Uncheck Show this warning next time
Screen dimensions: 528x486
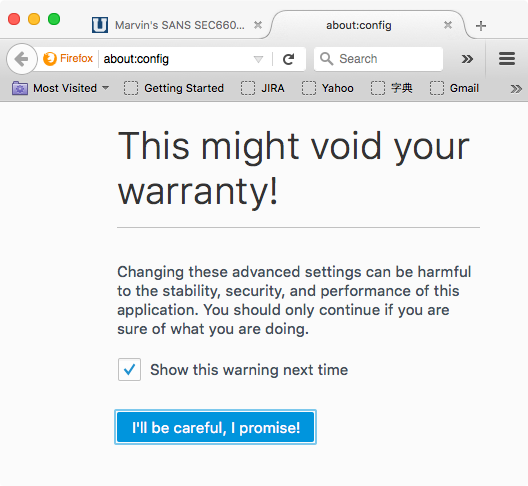(x=129, y=369)
